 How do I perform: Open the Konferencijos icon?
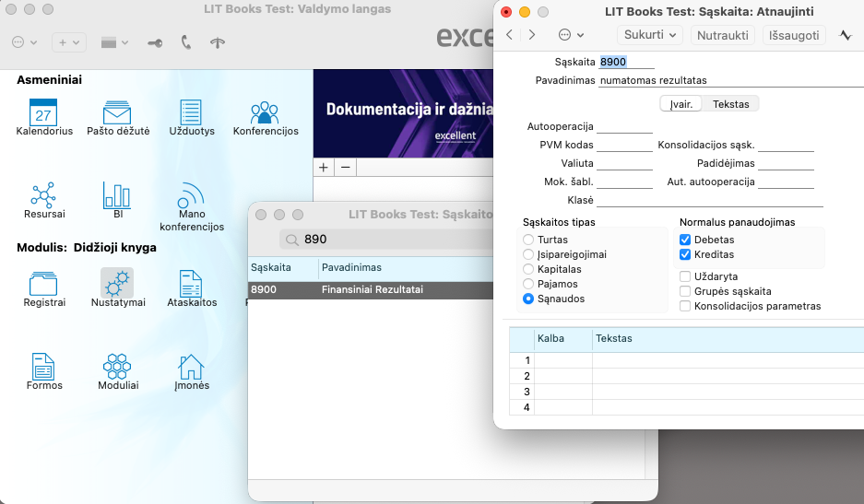coord(265,112)
